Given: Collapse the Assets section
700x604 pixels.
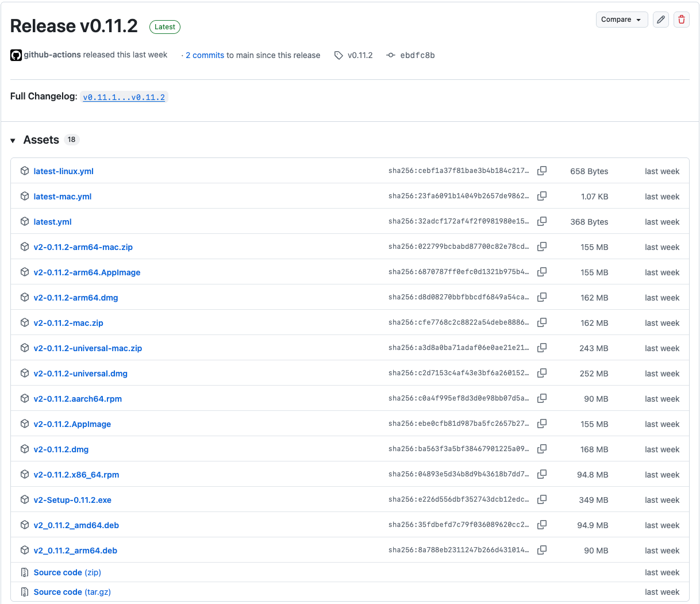Looking at the screenshot, I should tap(13, 140).
